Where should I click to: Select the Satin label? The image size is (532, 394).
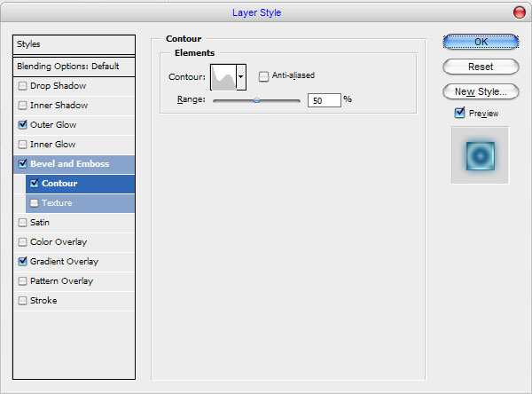pos(40,223)
